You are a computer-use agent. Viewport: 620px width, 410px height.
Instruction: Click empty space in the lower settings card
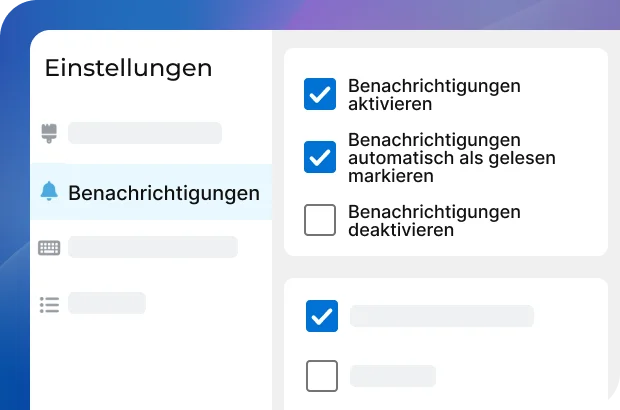click(540, 365)
